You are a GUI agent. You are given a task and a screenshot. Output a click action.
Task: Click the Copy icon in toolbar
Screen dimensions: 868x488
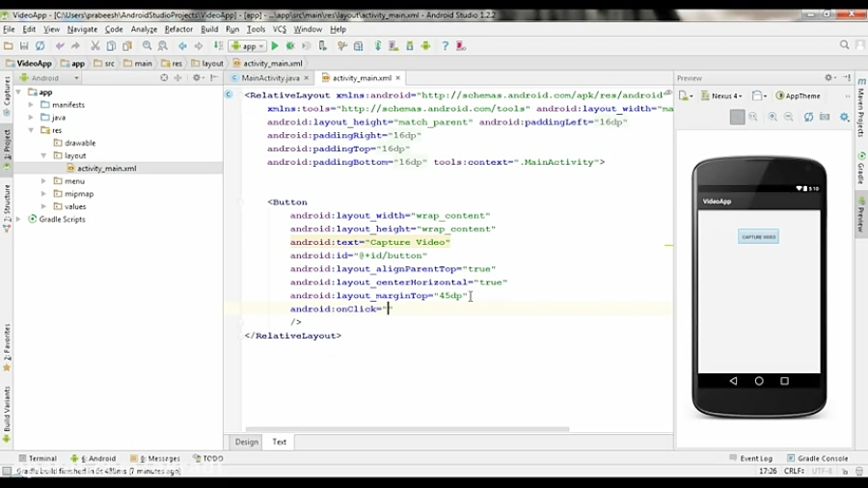(111, 46)
